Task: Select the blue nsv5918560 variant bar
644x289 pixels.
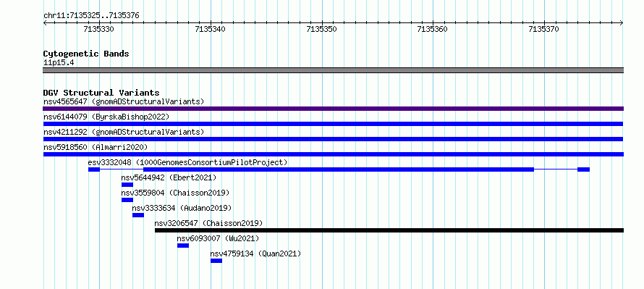Action: (x=333, y=154)
